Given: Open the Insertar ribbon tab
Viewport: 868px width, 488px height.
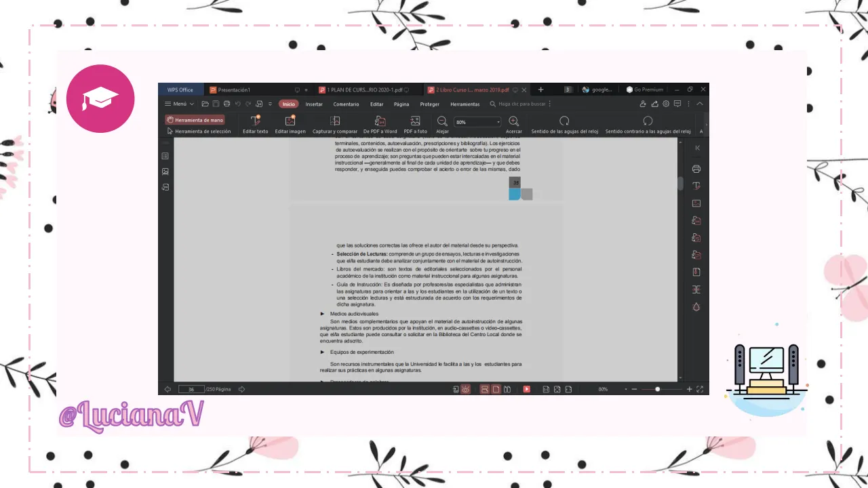Looking at the screenshot, I should [314, 104].
